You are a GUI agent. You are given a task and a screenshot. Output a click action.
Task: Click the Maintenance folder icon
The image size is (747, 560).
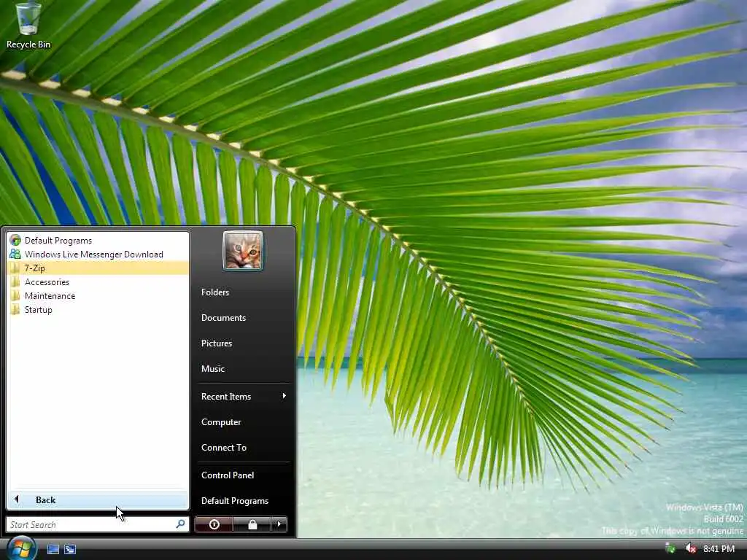click(x=15, y=296)
